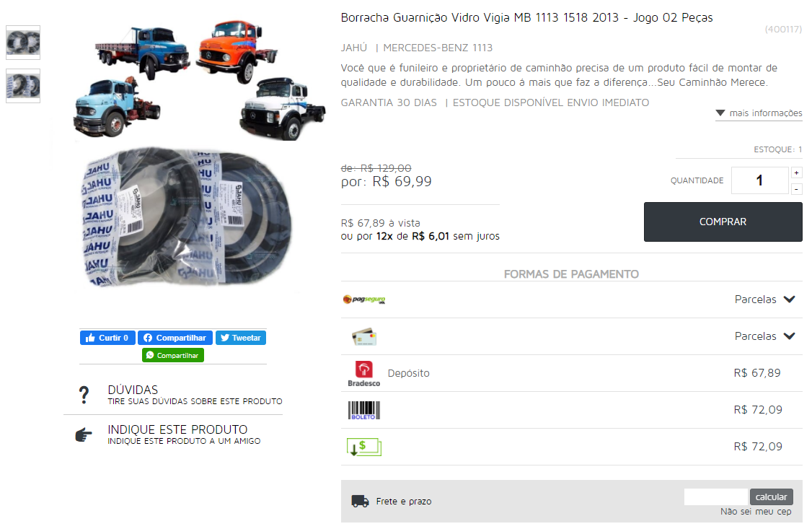
Task: Click the calcular shipping button
Action: [x=771, y=497]
